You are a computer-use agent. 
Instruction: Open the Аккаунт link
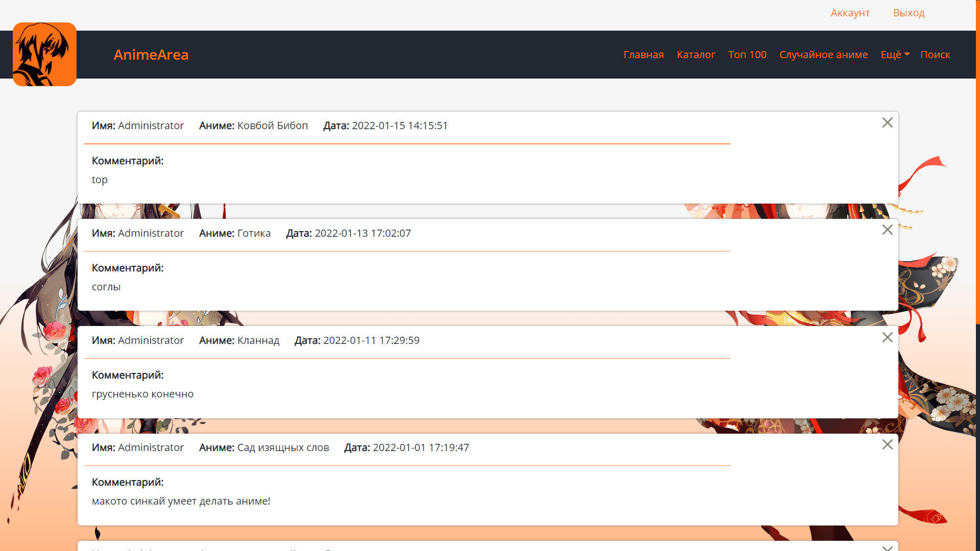point(850,13)
